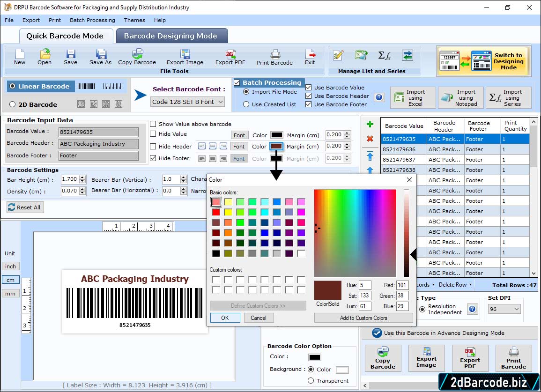Check the Hide Value checkbox
541x392 pixels.
pos(153,134)
